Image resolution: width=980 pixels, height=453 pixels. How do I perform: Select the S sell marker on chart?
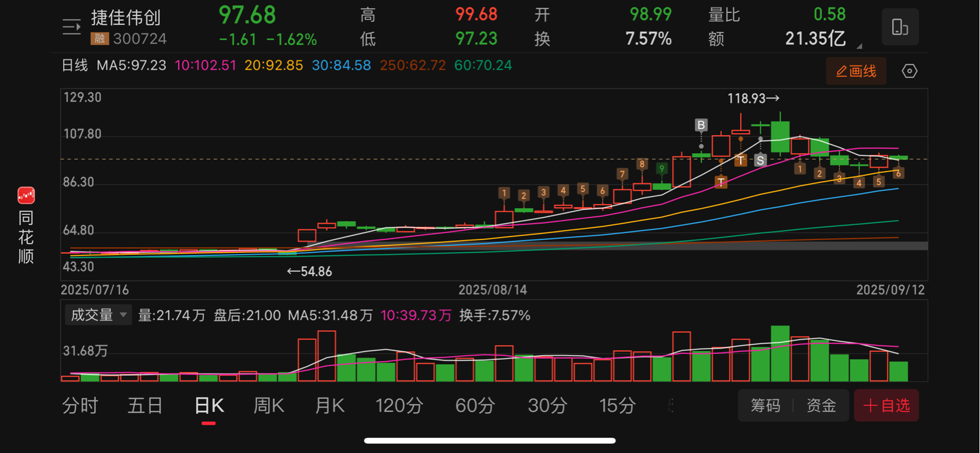click(760, 160)
